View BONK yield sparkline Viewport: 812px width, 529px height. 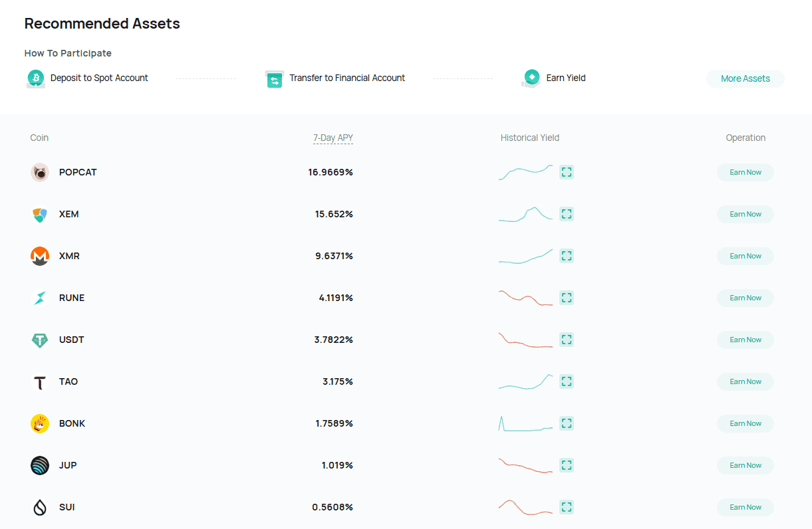click(x=525, y=423)
